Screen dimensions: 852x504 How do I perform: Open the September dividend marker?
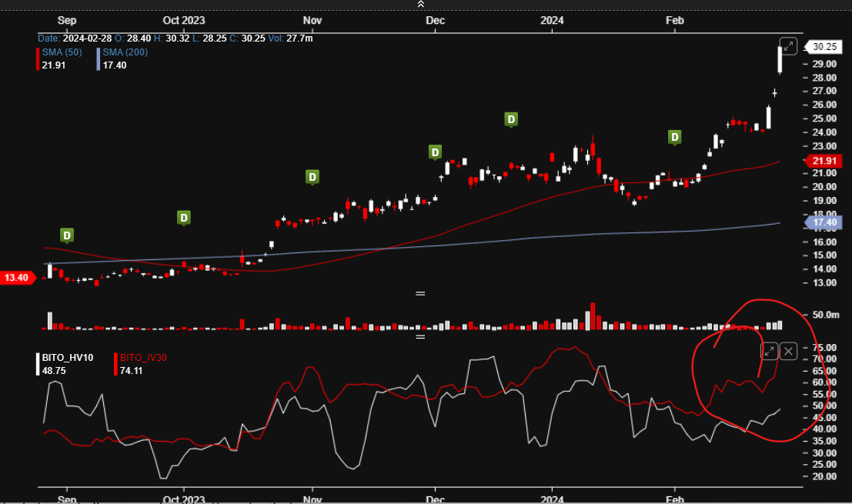(x=67, y=235)
